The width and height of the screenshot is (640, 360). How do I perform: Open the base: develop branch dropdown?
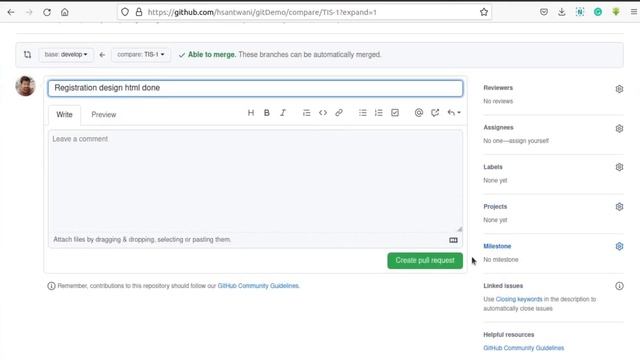point(66,55)
